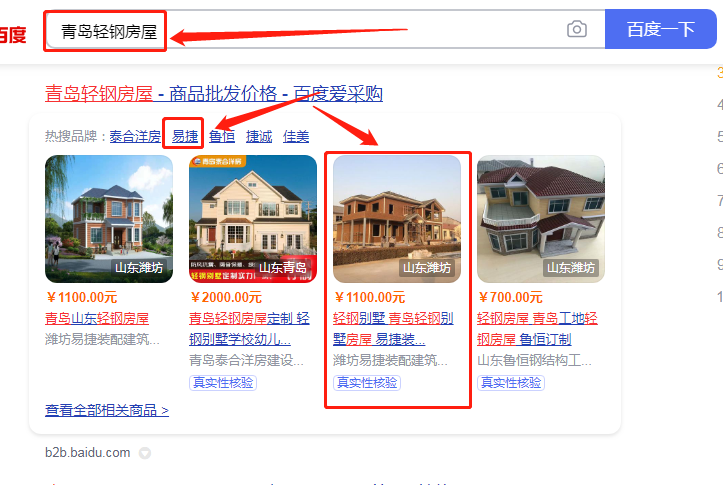
Task: Click the 百度一下 search button
Action: click(660, 29)
